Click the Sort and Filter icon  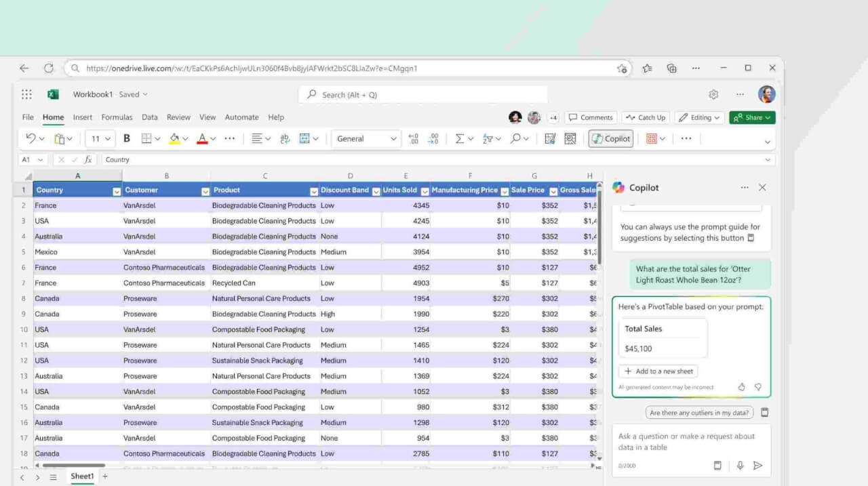[x=488, y=138]
